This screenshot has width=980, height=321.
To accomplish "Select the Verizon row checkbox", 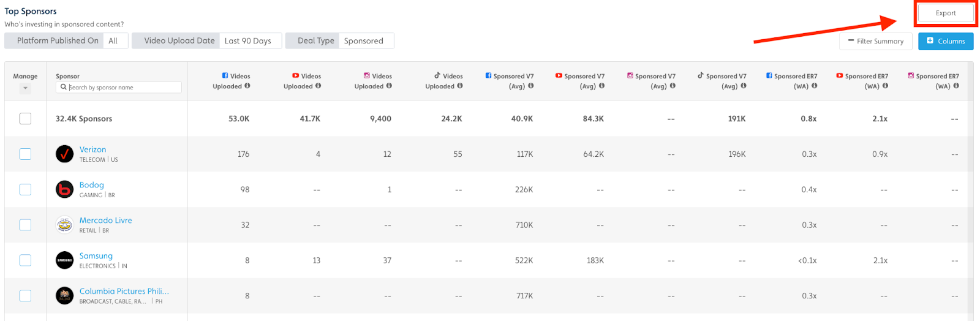I will coord(25,154).
